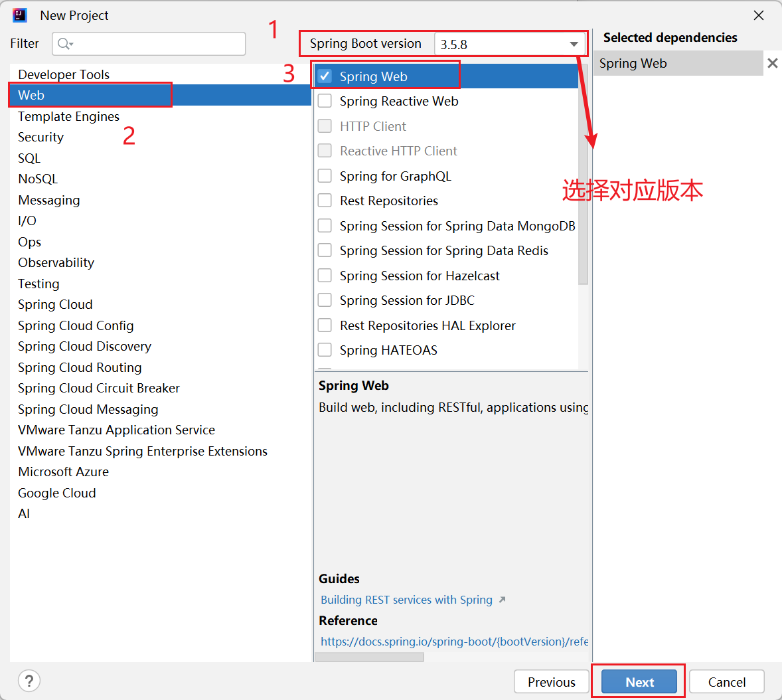Select the I/O category
The image size is (782, 700).
coord(161,220)
